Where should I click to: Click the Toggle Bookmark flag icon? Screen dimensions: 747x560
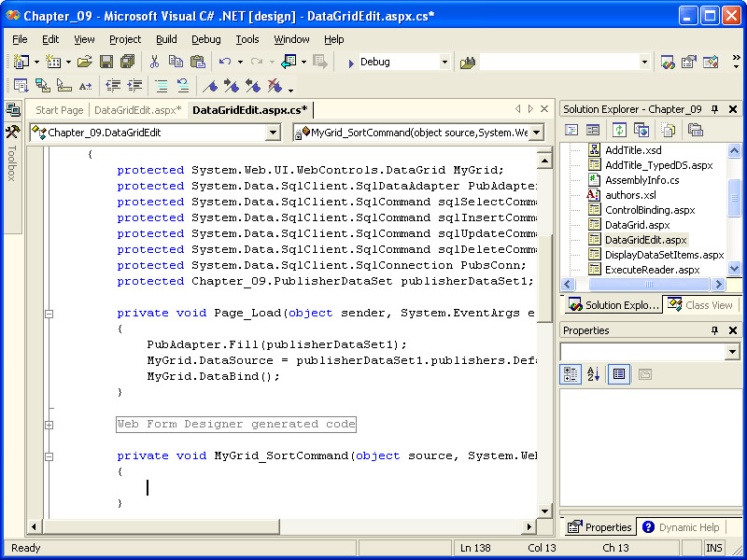(211, 86)
